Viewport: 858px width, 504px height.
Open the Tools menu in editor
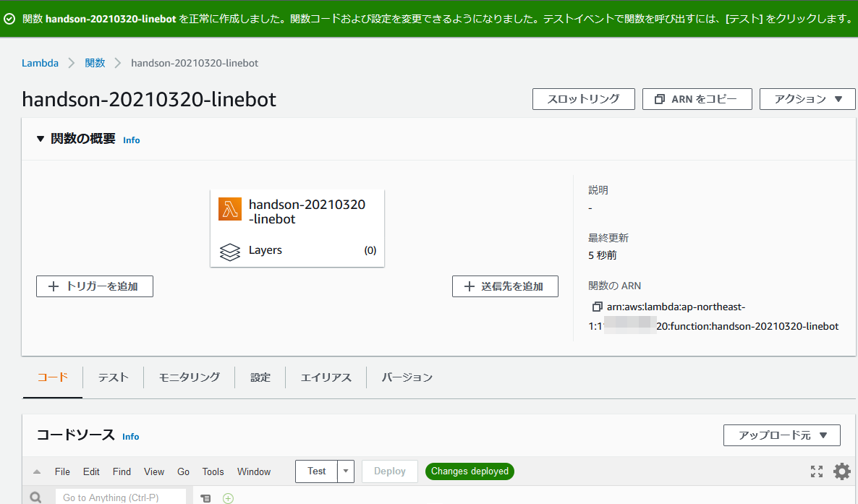[213, 471]
